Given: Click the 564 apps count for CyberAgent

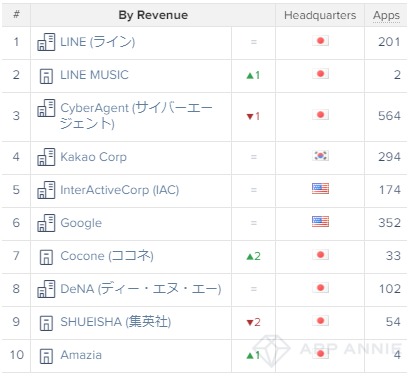Looking at the screenshot, I should pos(389,116).
